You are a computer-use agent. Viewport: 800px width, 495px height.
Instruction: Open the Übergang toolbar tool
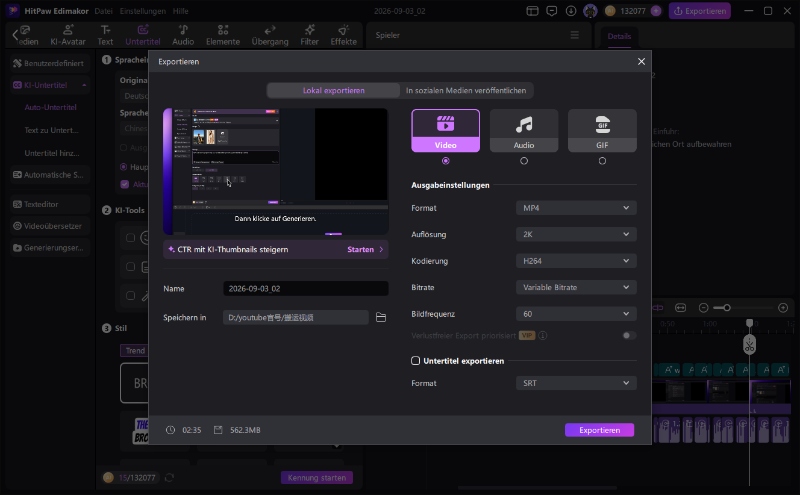(x=270, y=35)
